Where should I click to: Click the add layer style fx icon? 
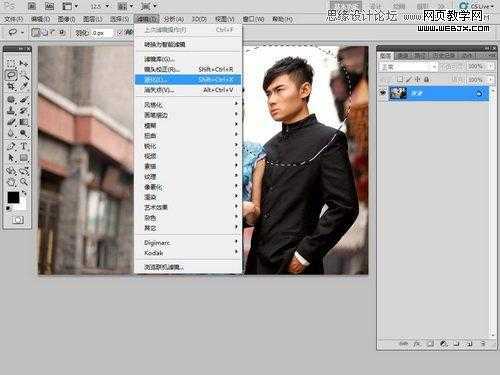tap(417, 343)
